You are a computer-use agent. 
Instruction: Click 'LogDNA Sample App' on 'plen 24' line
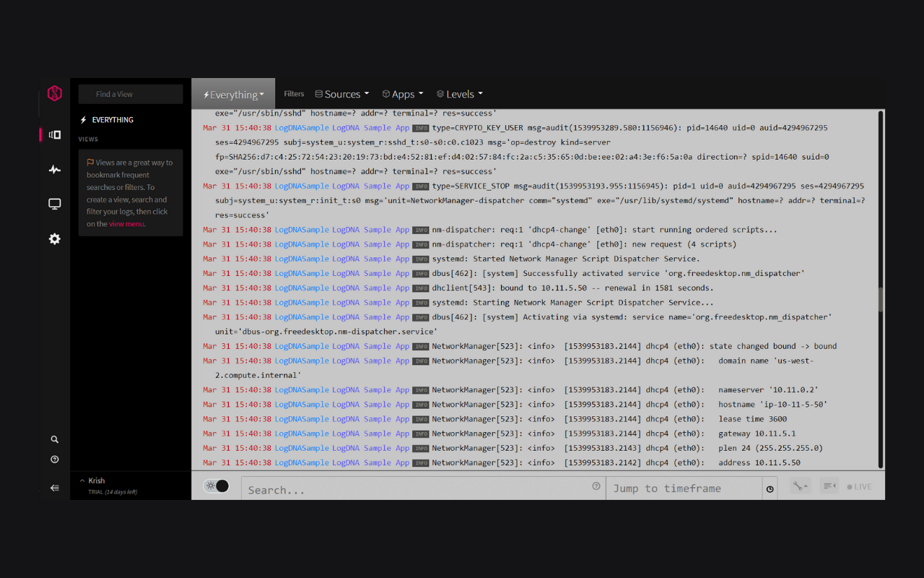pyautogui.click(x=370, y=448)
